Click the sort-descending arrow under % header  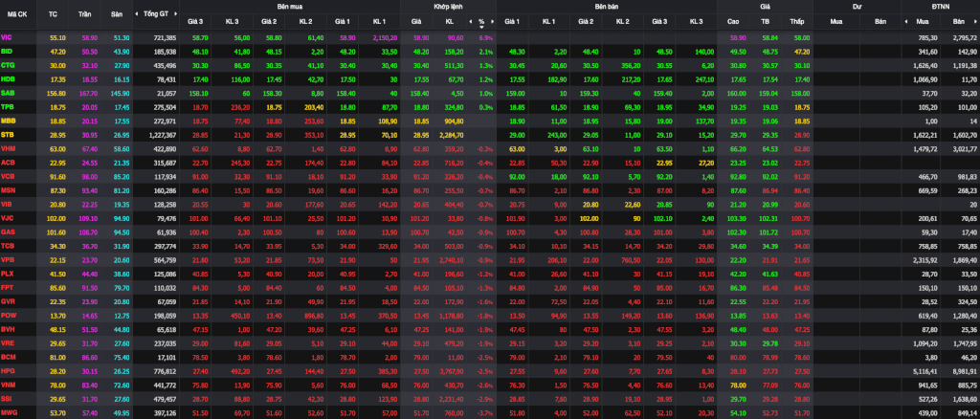tap(481, 27)
